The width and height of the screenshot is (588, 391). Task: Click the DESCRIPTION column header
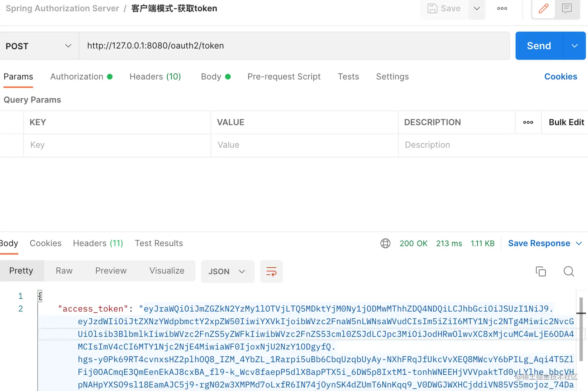point(432,122)
